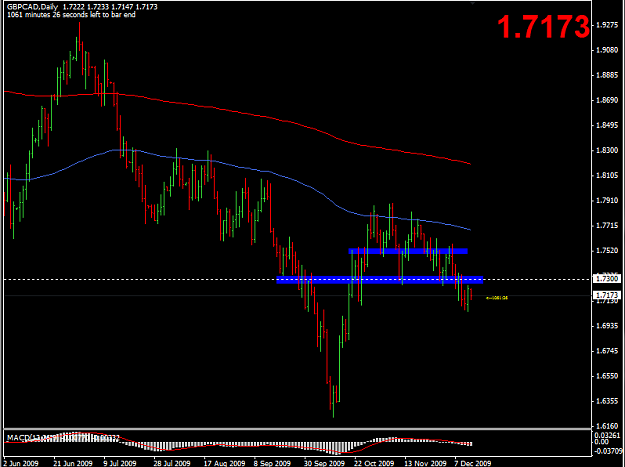Select the 0.00 MACD zero level value
This screenshot has height=467, width=625.
tap(601, 441)
